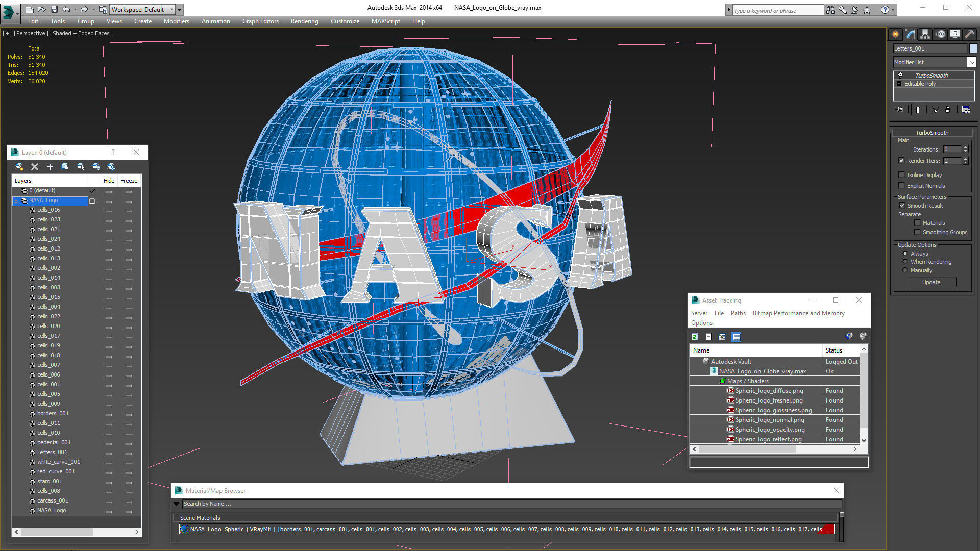Select the pedestal_001 layer object
980x551 pixels.
click(54, 442)
